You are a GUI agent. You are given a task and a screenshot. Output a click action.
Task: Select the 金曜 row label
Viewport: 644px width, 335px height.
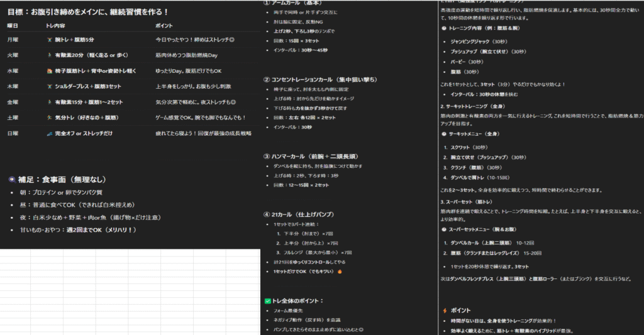pyautogui.click(x=13, y=102)
